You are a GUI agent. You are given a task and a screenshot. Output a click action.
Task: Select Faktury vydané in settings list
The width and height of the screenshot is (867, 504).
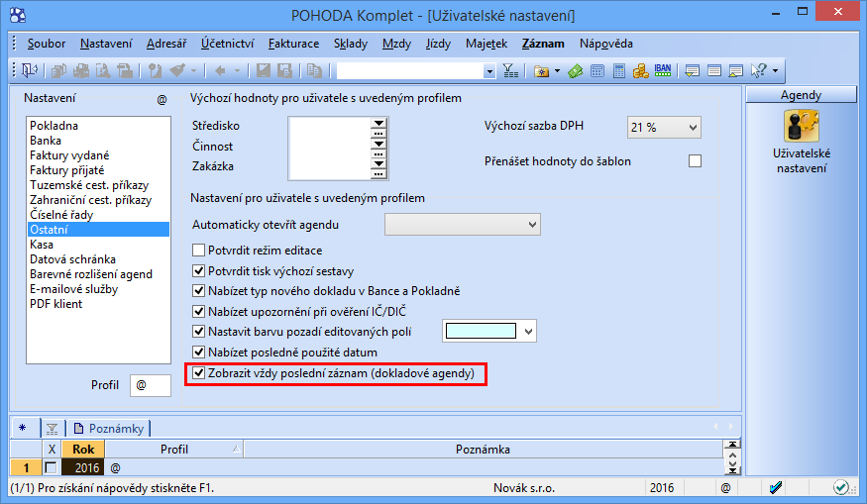(69, 155)
